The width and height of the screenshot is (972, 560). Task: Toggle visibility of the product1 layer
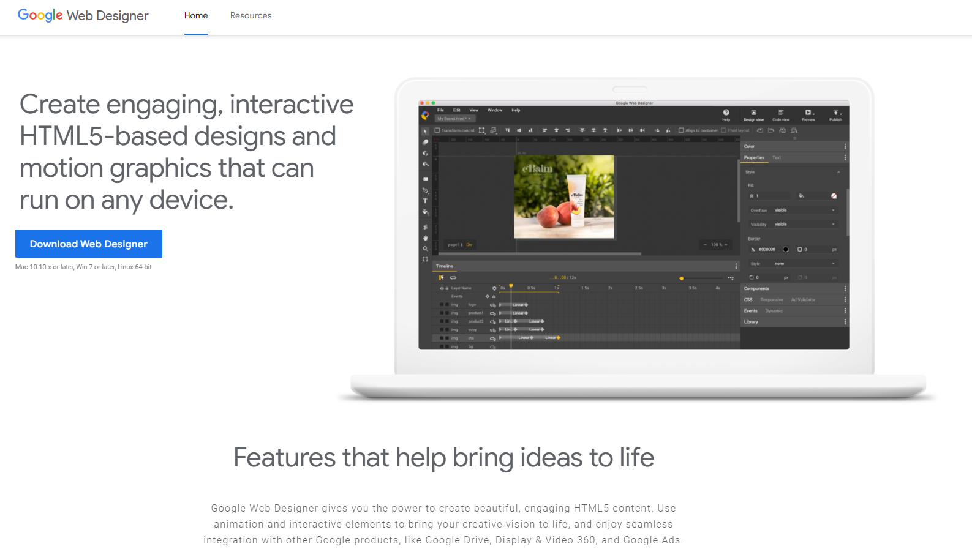tap(441, 313)
